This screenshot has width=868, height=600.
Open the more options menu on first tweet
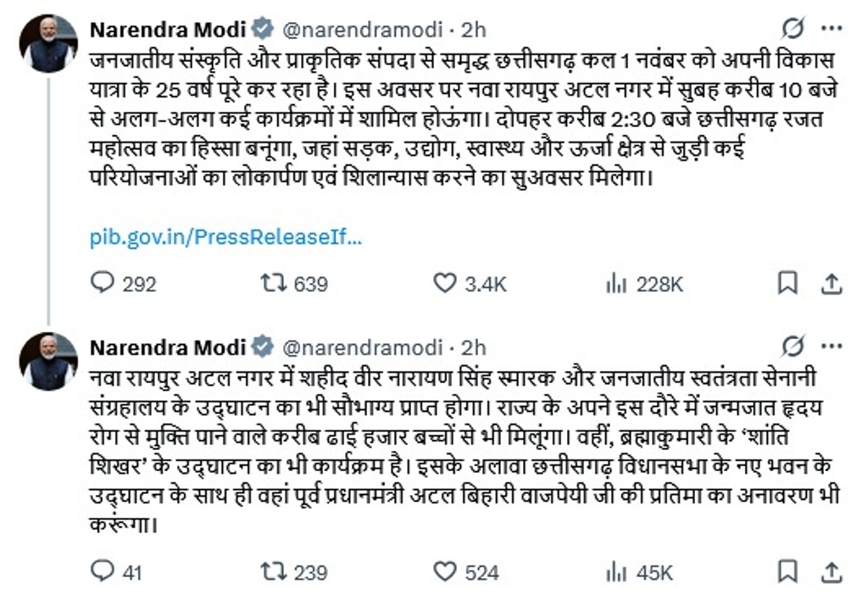tap(833, 30)
